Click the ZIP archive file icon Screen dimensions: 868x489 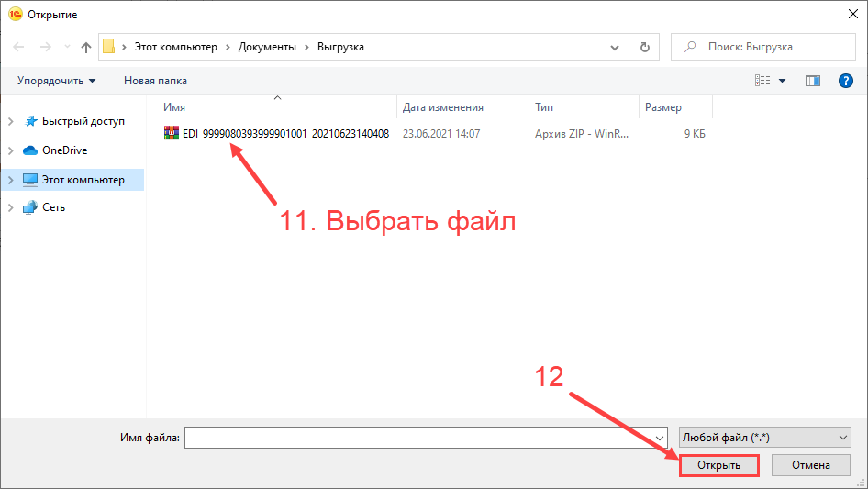(x=172, y=133)
